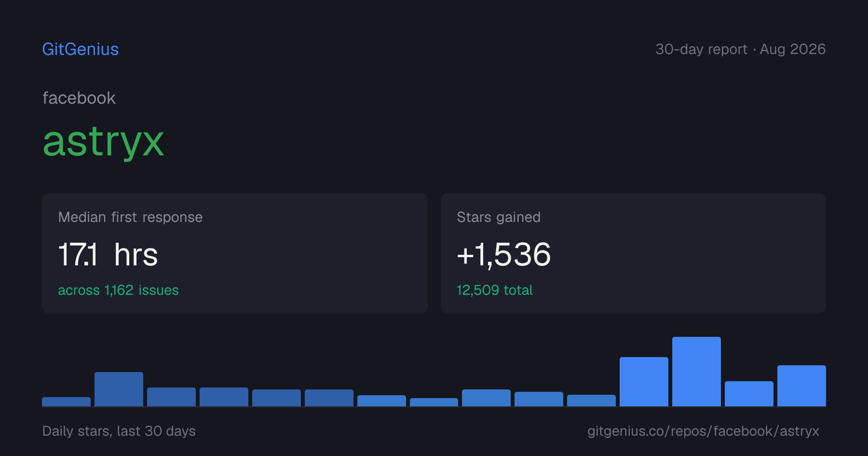The height and width of the screenshot is (456, 868).
Task: Click "across 1,162 issues" text
Action: pos(118,290)
